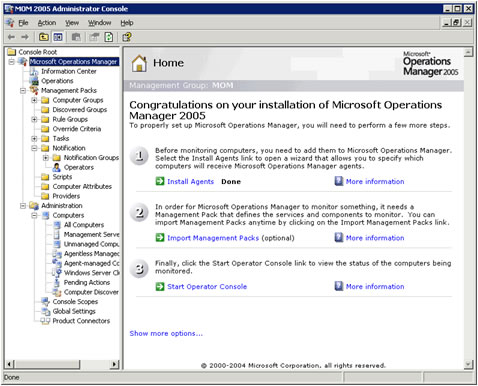Select Global Settings in tree
Viewport: 478px width, 386px height.
[74, 311]
